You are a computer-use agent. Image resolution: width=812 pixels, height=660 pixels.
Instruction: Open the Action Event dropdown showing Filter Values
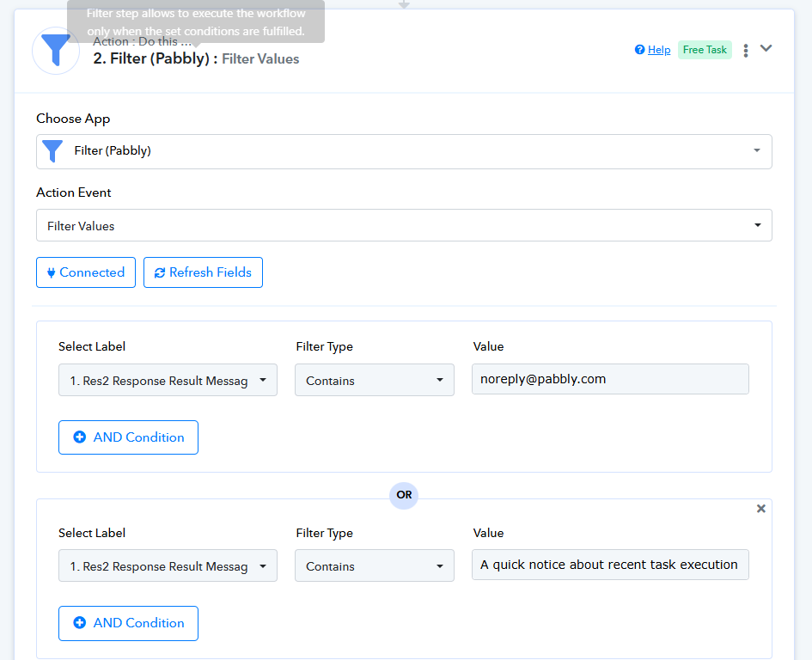(x=404, y=225)
